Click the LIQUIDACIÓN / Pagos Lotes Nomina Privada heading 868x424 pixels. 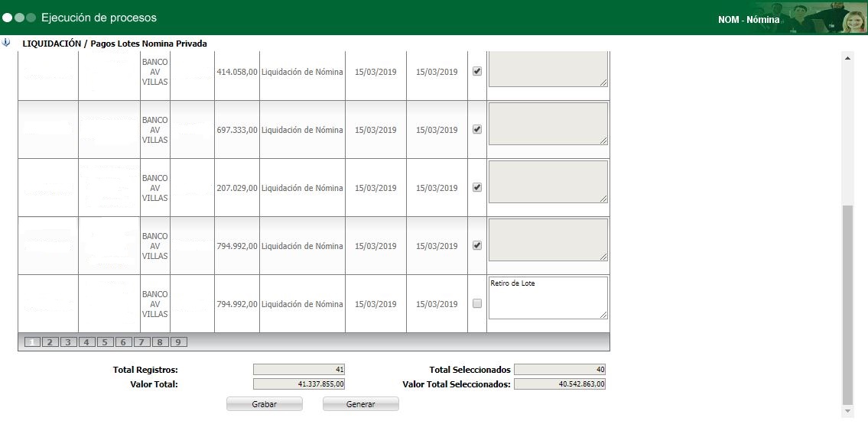click(x=115, y=43)
